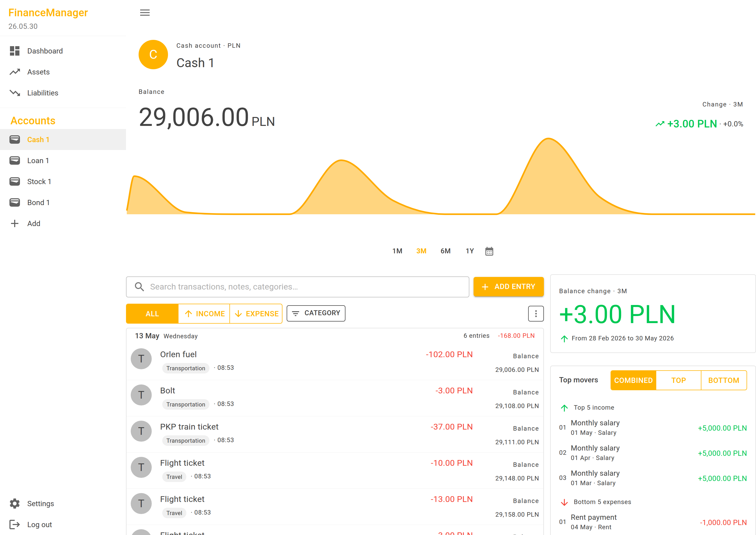Open Settings via the gear icon
The height and width of the screenshot is (535, 756).
click(x=15, y=503)
